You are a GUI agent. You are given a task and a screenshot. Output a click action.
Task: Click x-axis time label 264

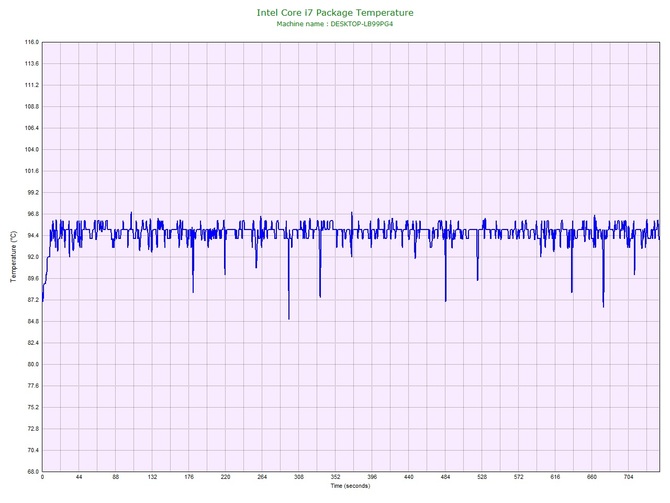[x=262, y=477]
